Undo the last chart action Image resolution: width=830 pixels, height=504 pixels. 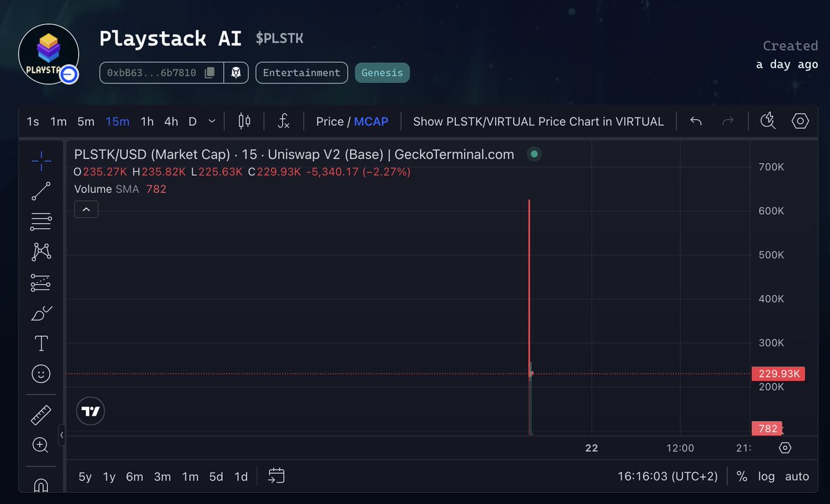pos(697,121)
